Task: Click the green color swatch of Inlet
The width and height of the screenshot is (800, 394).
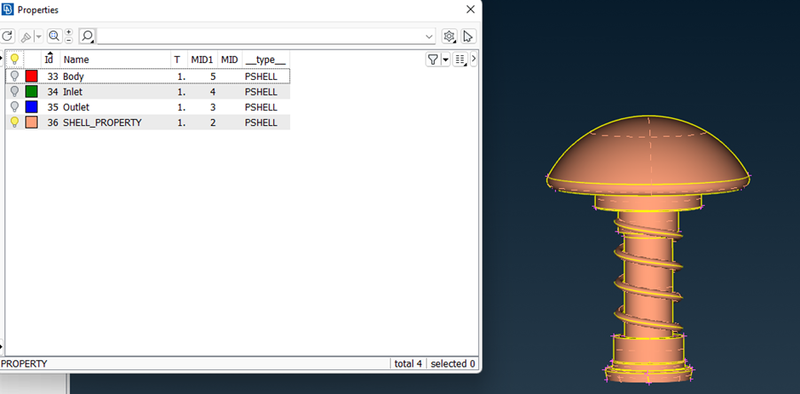Action: coord(32,91)
